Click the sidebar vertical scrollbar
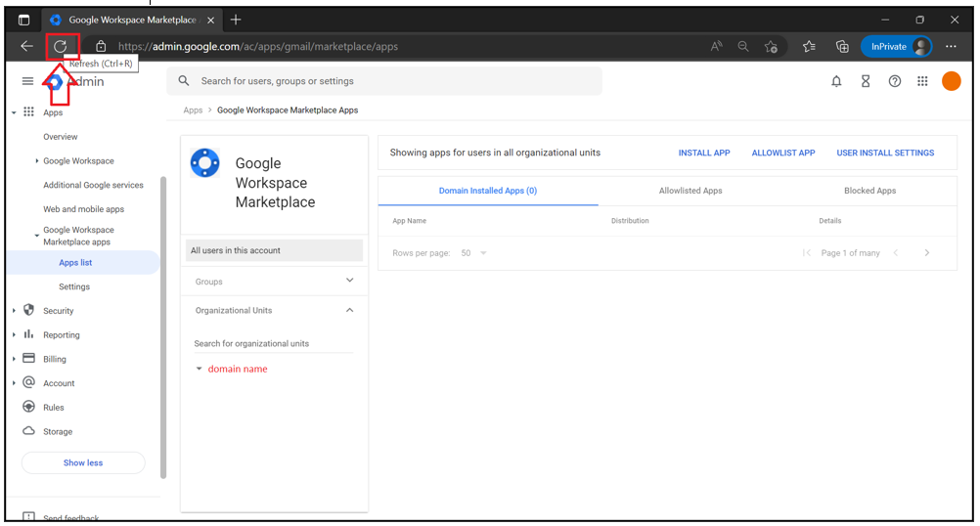This screenshot has height=526, width=980. [x=163, y=328]
